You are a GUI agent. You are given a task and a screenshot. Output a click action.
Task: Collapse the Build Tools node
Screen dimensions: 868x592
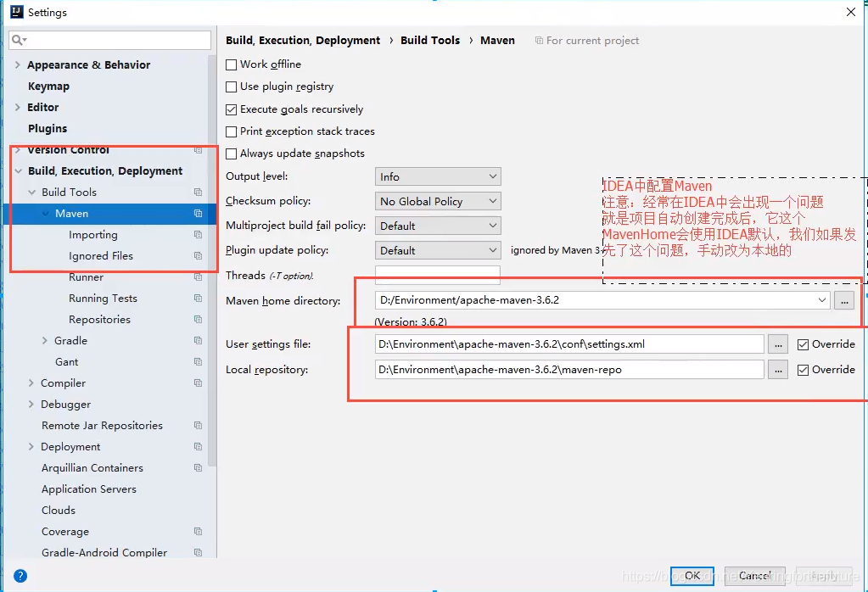[31, 192]
